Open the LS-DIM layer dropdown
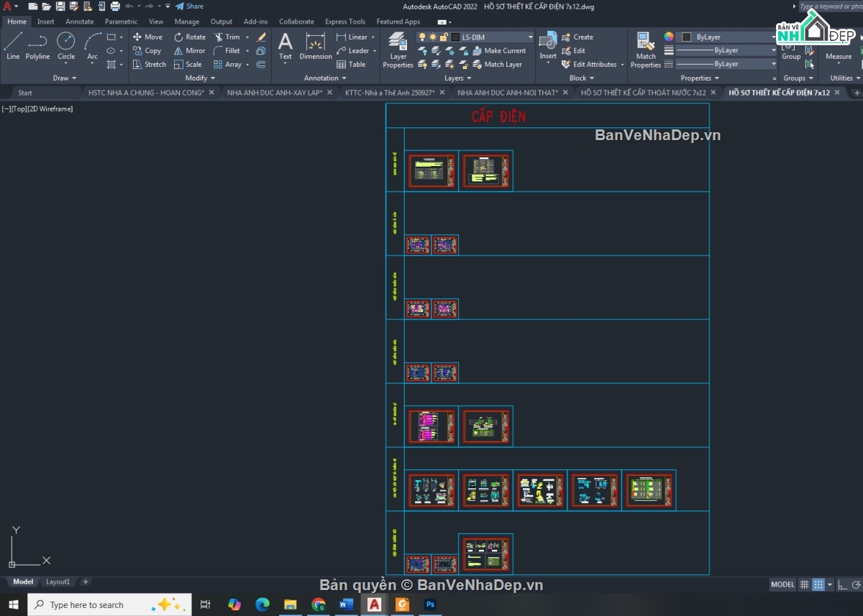Image resolution: width=863 pixels, height=616 pixels. [530, 37]
